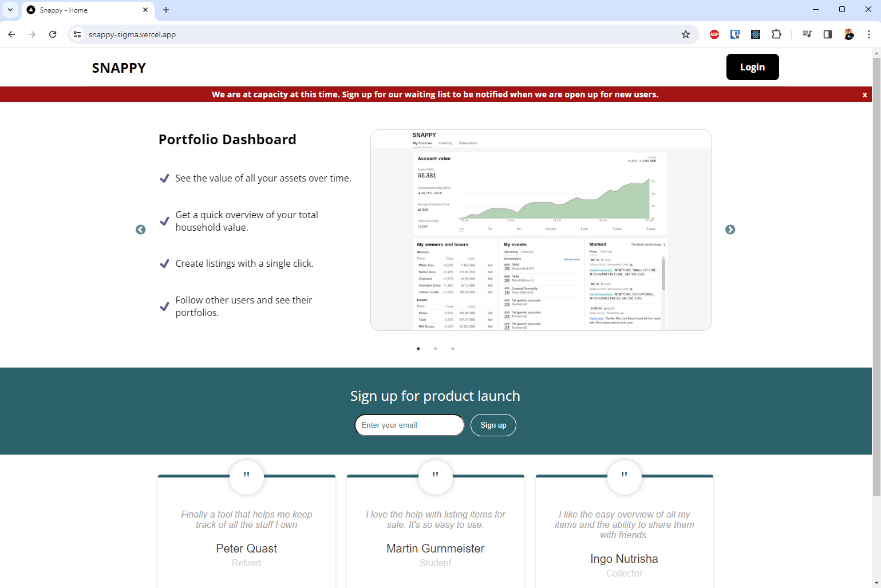
Task: Click the Portfolio Dashboard screenshot image
Action: (541, 230)
